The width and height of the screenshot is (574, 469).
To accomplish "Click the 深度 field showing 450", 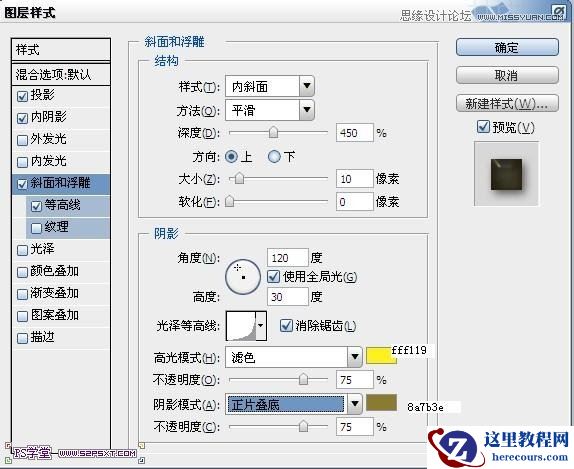I will point(354,133).
